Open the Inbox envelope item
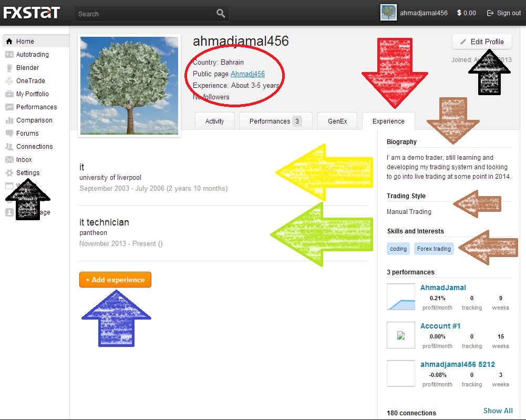The height and width of the screenshot is (420, 526). (24, 160)
